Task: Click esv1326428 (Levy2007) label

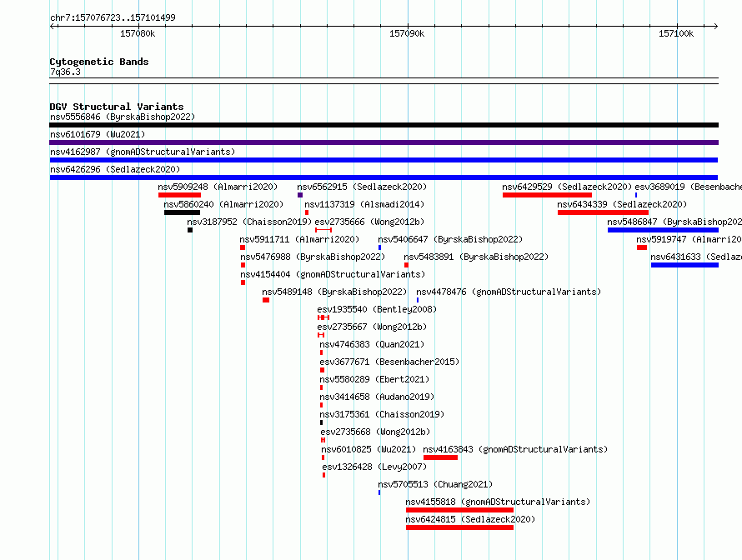Action: tap(374, 467)
